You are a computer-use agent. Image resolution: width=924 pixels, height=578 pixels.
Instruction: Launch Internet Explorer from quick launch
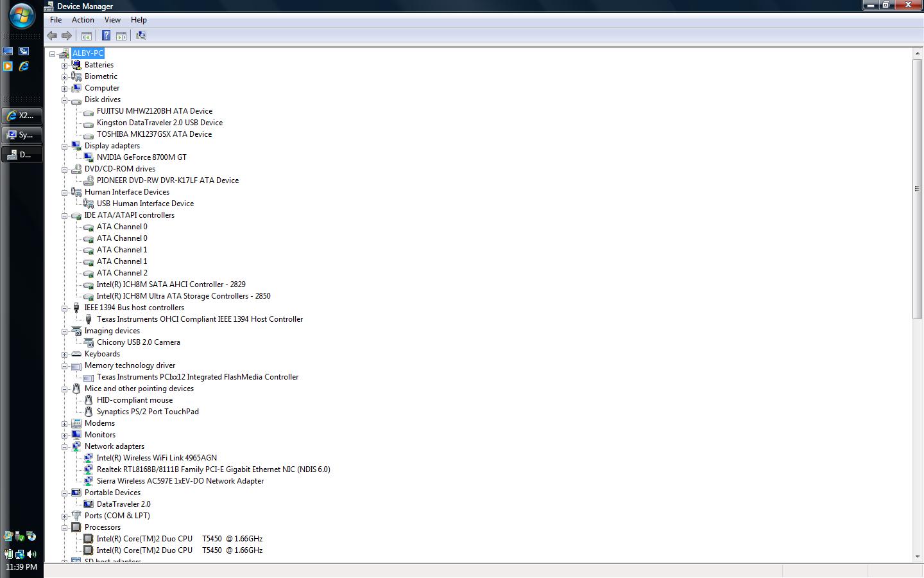click(24, 66)
